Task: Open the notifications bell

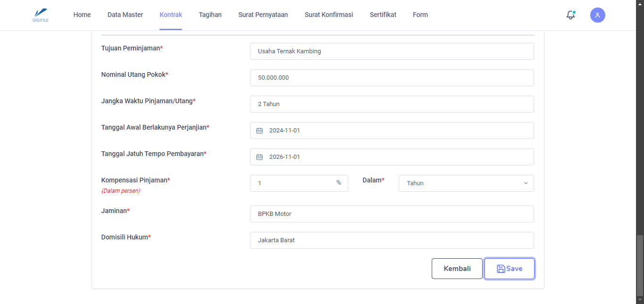Action: click(x=570, y=15)
